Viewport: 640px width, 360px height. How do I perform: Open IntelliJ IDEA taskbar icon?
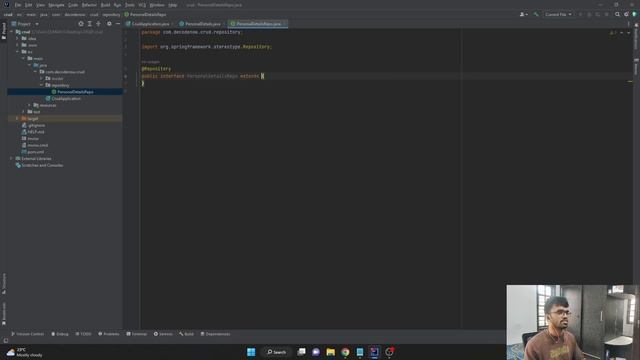[374, 352]
